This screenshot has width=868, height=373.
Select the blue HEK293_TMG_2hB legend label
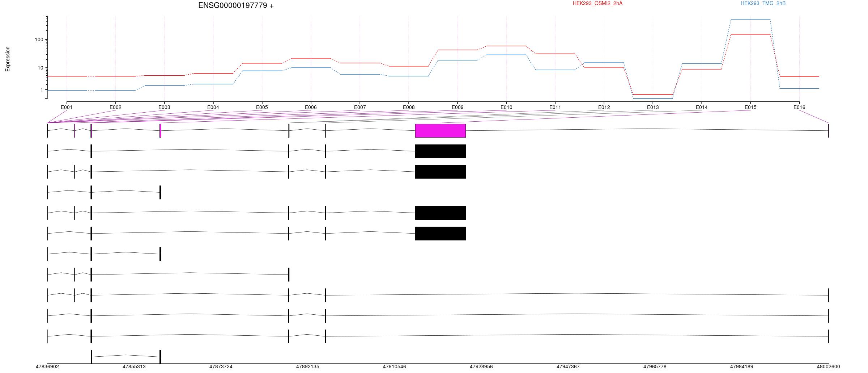[x=763, y=3]
